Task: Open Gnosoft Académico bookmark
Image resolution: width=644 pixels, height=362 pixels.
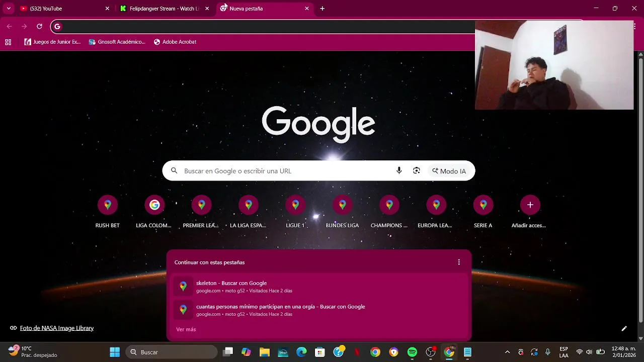Action: click(117, 42)
